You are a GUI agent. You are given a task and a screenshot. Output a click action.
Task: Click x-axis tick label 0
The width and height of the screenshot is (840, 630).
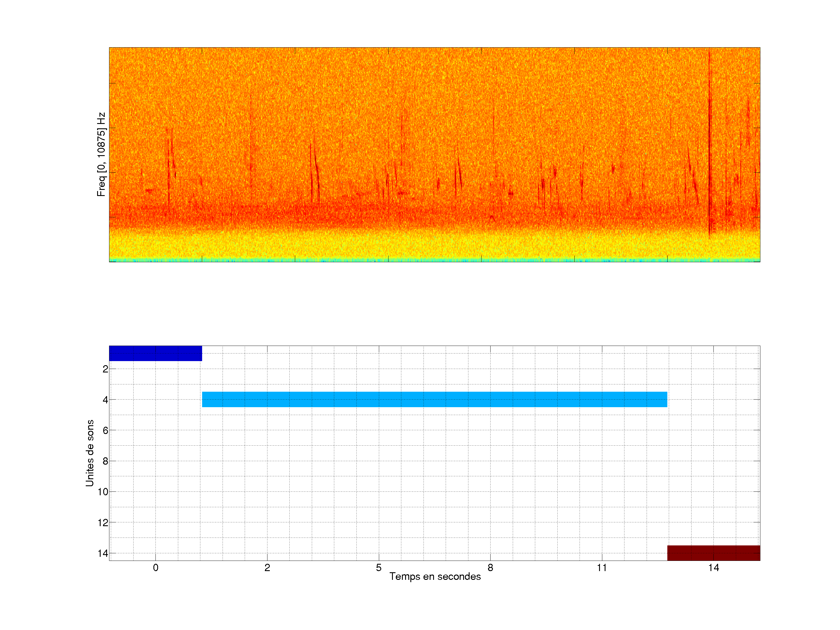[155, 568]
